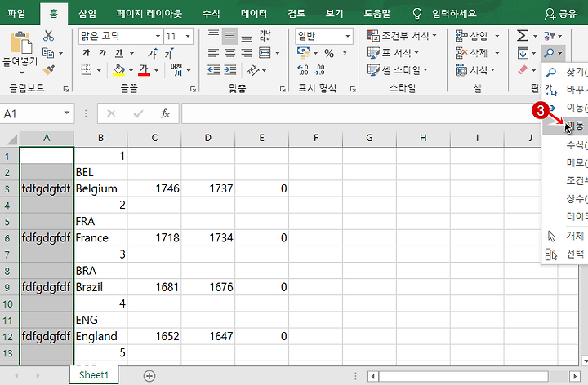Screen dimensions: 588x385
Task: Click the AutoSum sigma icon
Action: [523, 36]
